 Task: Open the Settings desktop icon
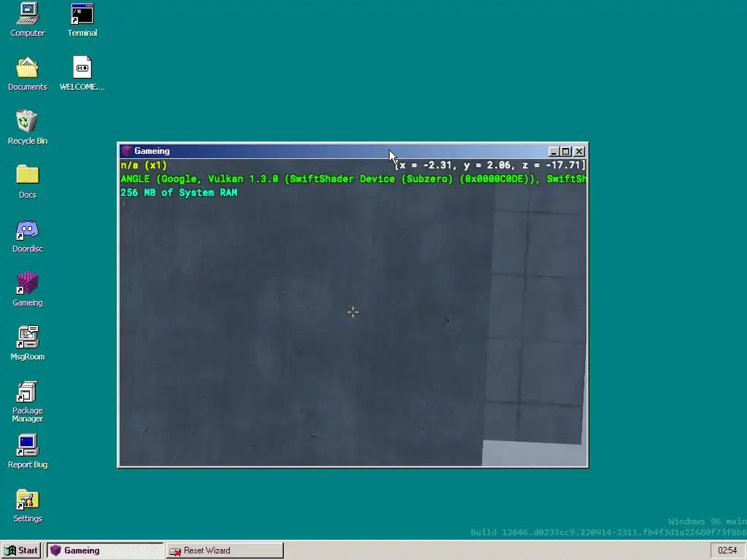coord(28,506)
